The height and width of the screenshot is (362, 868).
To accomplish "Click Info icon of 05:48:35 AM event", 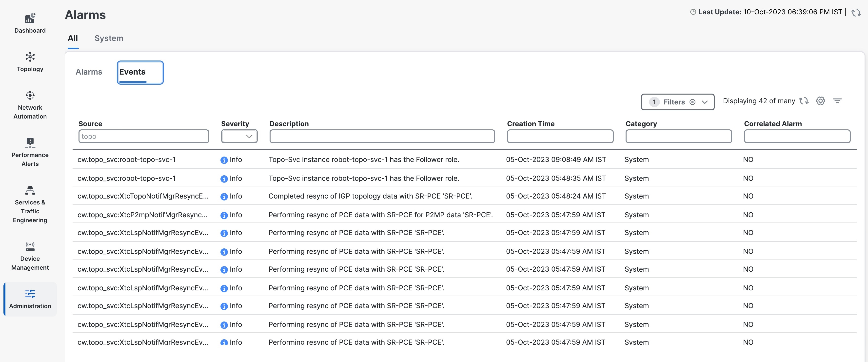I will click(x=224, y=179).
